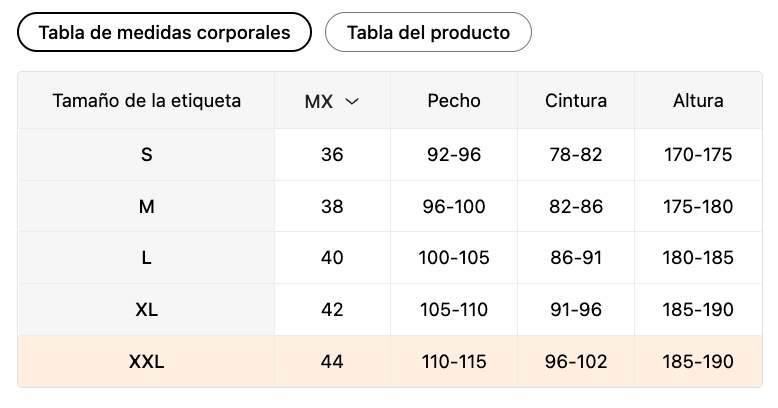Image resolution: width=778 pixels, height=408 pixels.
Task: Click the 96-102 waist measurement cell
Action: coord(576,362)
